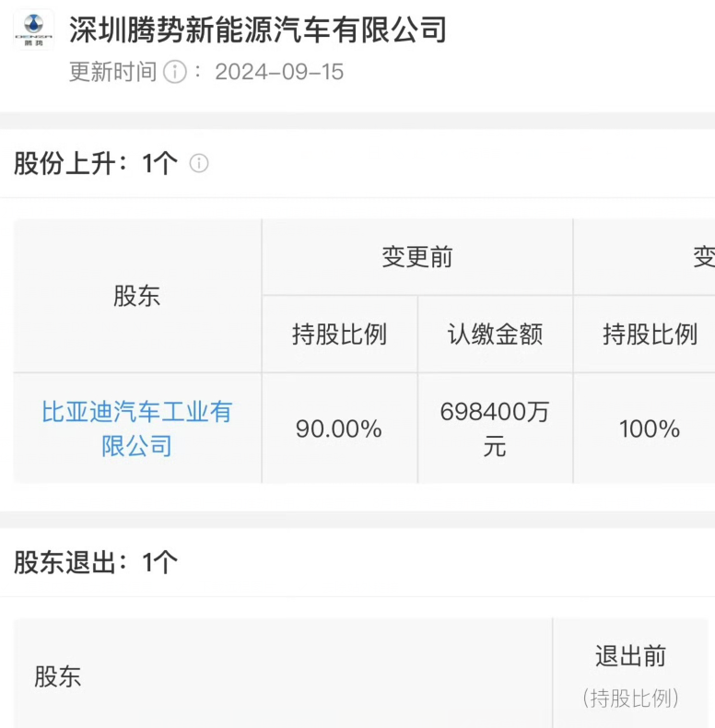Tap the Denza company logo icon

click(33, 29)
